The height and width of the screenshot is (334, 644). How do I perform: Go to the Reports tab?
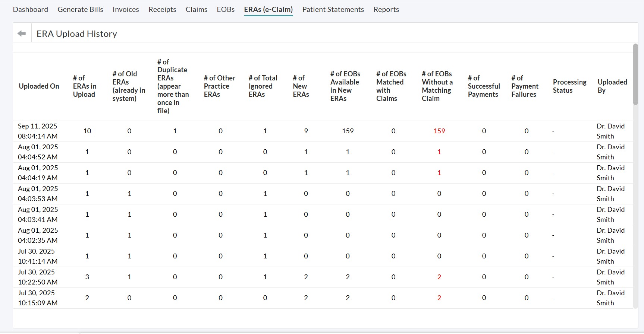386,9
